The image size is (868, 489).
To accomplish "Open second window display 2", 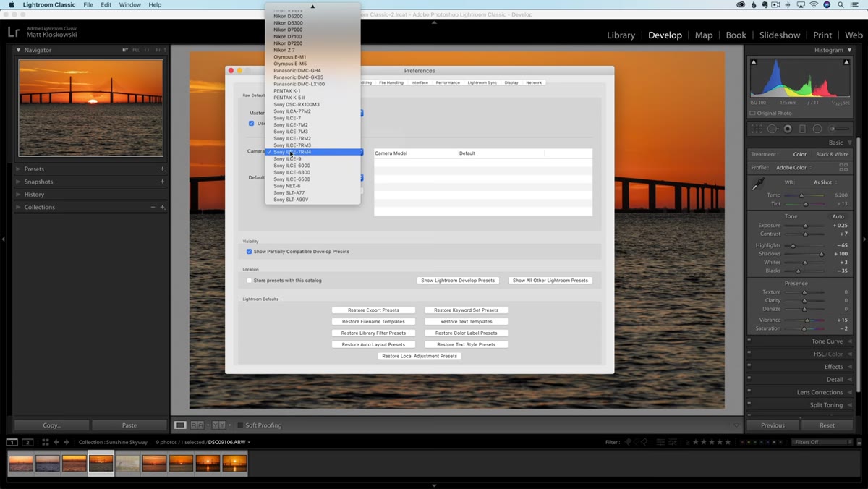I will click(x=27, y=442).
